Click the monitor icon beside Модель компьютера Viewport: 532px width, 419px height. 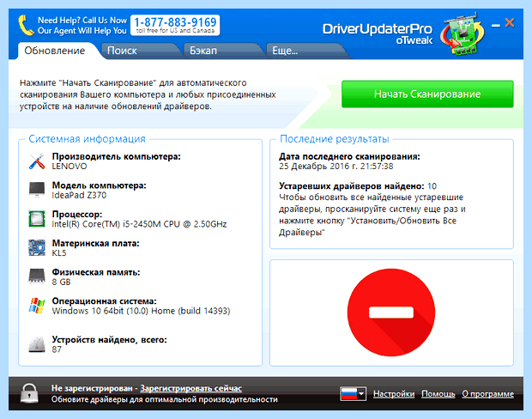(x=37, y=190)
